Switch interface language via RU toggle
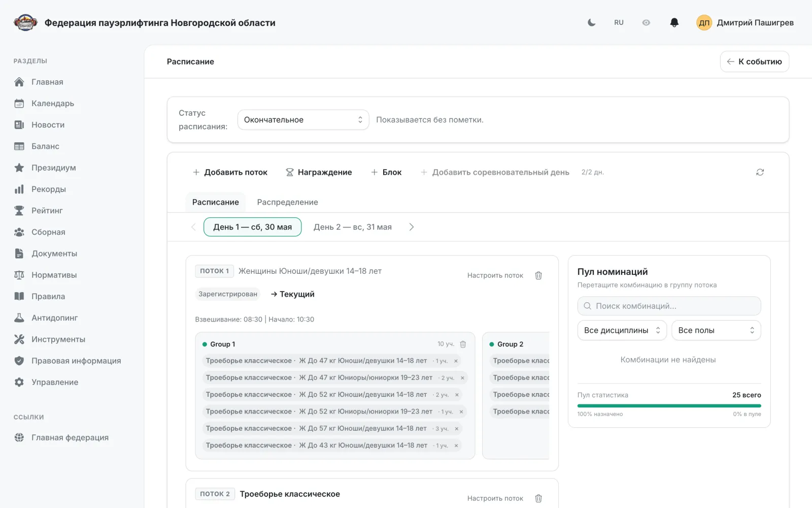The width and height of the screenshot is (812, 508). 619,22
